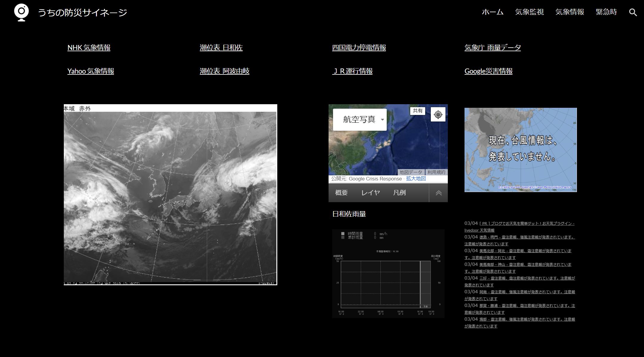Switch to the 概要 map tab
Image resolution: width=644 pixels, height=357 pixels.
click(341, 193)
